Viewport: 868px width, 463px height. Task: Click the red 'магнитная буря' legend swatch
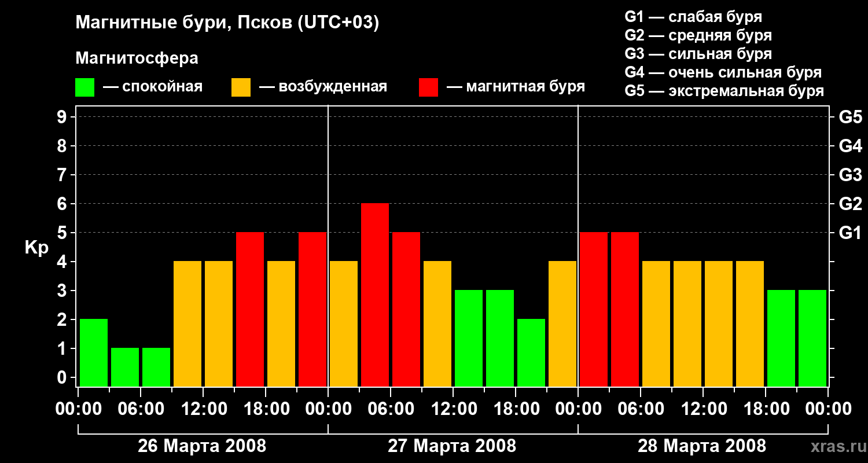coord(428,87)
